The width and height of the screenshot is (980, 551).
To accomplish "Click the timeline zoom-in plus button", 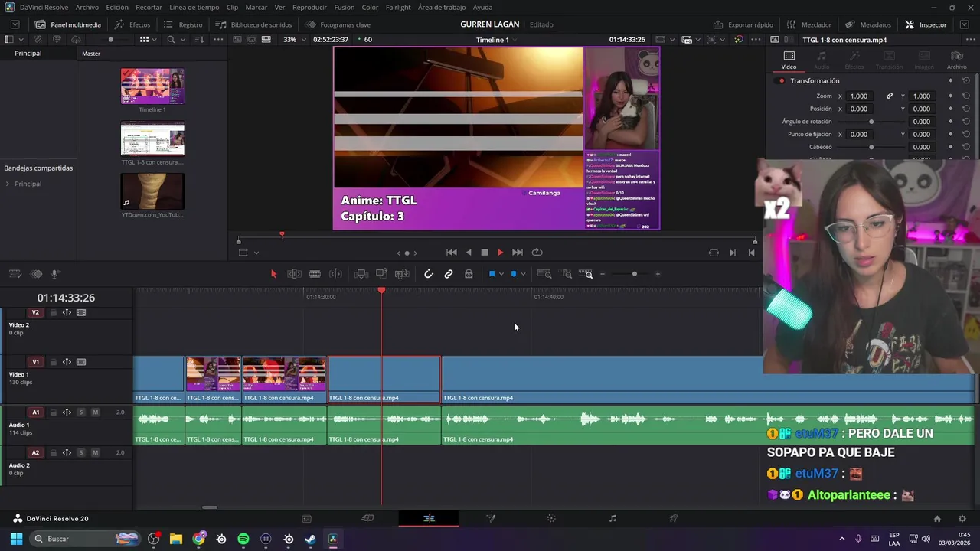I will click(x=657, y=274).
